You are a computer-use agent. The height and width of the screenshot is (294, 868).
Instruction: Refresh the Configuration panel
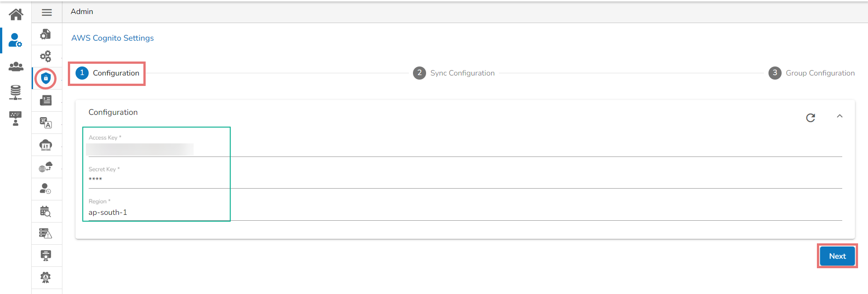click(811, 118)
